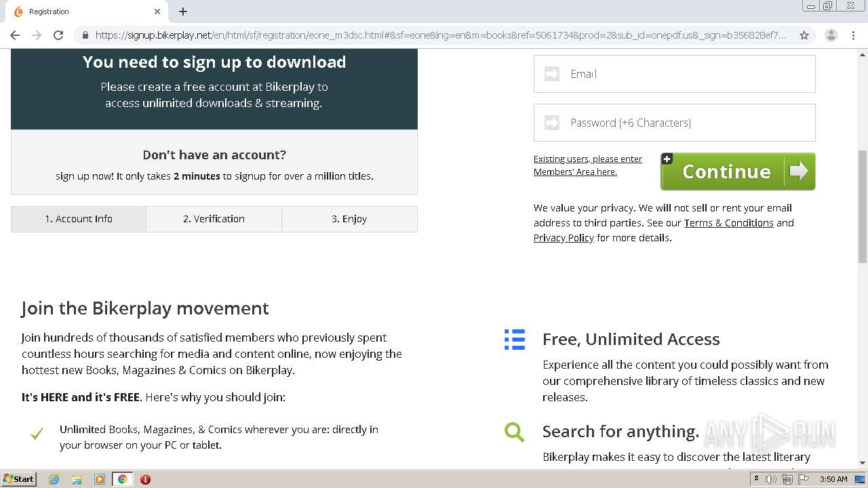
Task: Click the 3:50 AM taskbar clock
Action: [833, 479]
